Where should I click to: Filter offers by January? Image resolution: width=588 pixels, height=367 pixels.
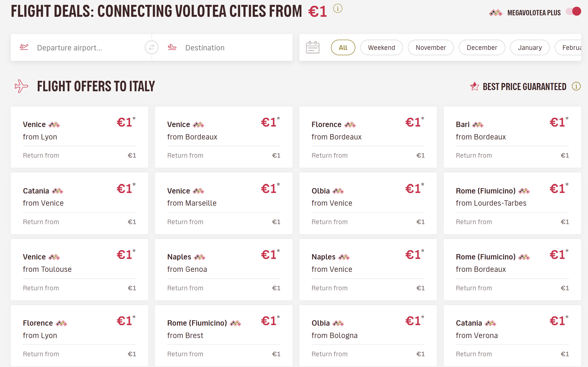pyautogui.click(x=530, y=47)
